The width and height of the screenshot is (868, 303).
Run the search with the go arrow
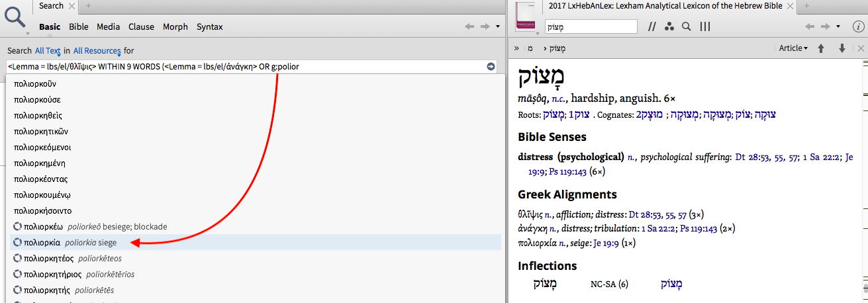[x=491, y=66]
